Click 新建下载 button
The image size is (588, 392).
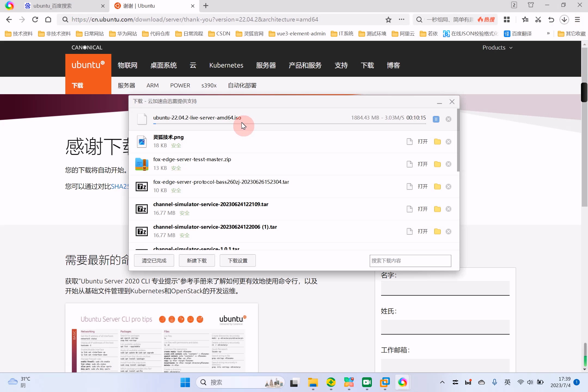click(x=197, y=261)
